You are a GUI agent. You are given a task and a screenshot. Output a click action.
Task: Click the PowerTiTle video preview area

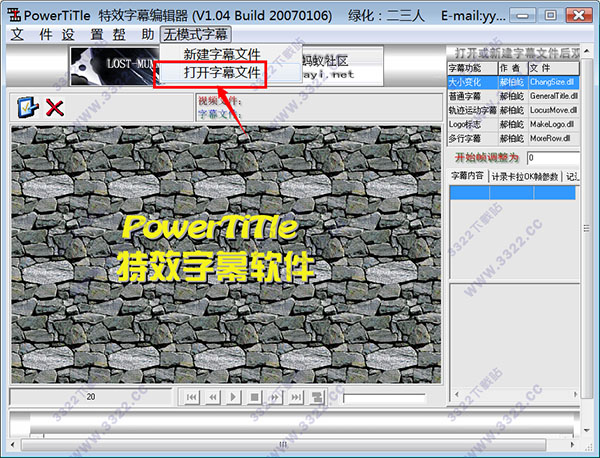pos(226,254)
